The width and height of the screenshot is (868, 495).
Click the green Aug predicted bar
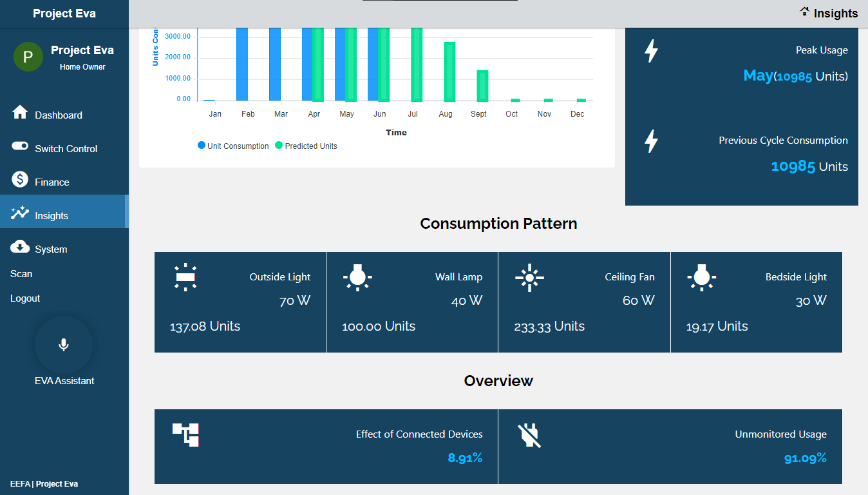pos(449,72)
